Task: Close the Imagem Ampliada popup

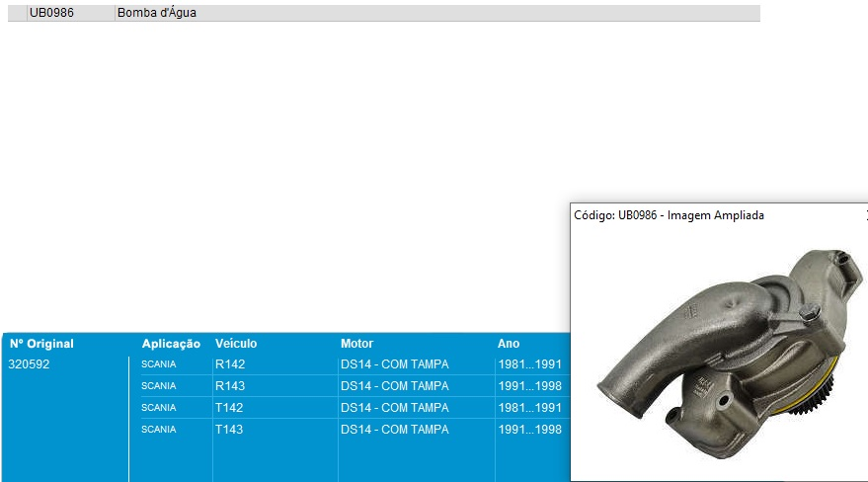Action: 865,214
